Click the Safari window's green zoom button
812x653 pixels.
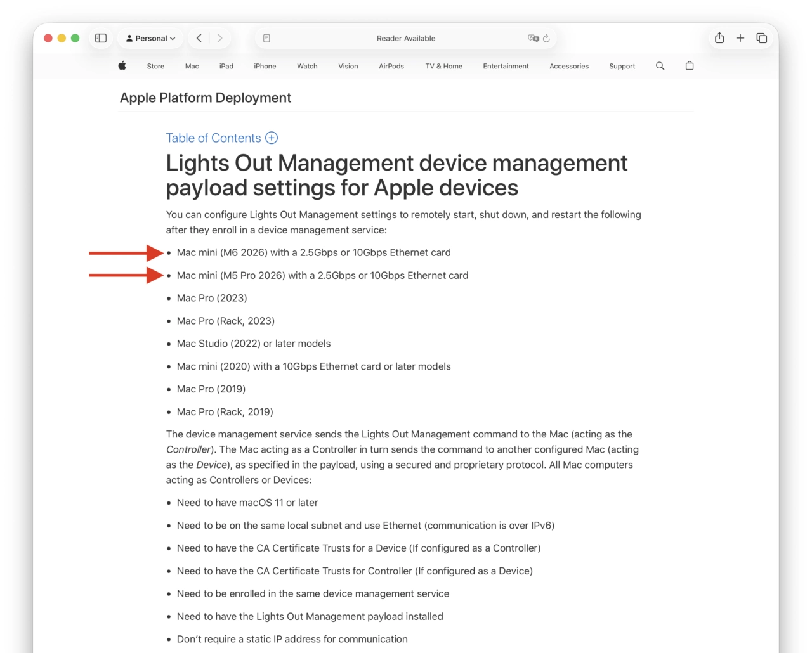tap(75, 38)
